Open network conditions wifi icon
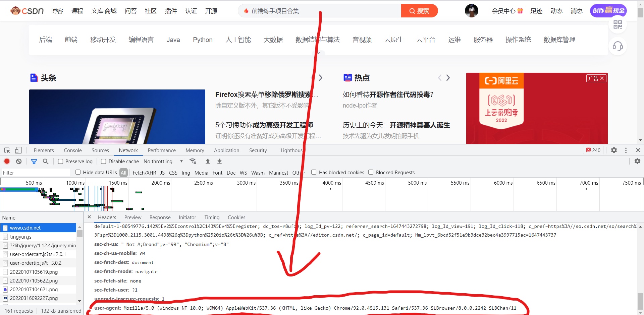The width and height of the screenshot is (644, 315). [193, 161]
